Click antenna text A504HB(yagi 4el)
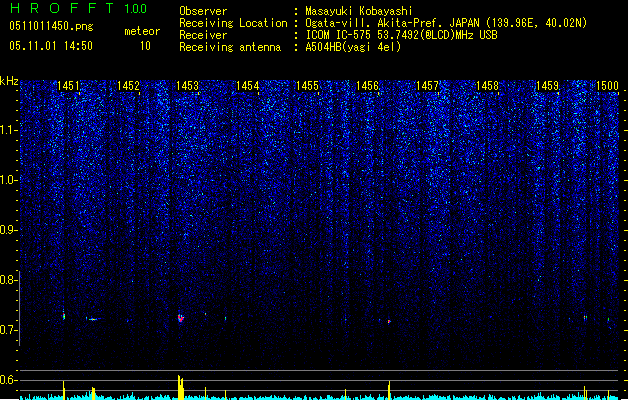The width and height of the screenshot is (629, 400). (x=353, y=47)
